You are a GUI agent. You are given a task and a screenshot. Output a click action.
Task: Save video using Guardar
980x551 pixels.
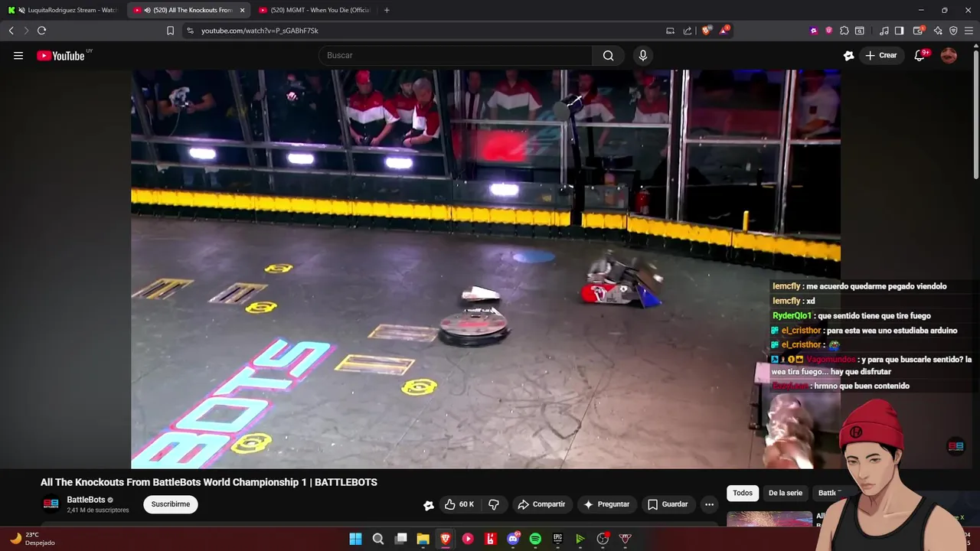[668, 504]
